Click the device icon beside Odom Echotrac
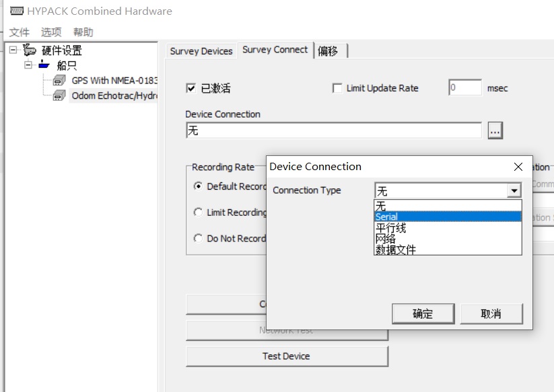This screenshot has width=554, height=392. coord(59,95)
